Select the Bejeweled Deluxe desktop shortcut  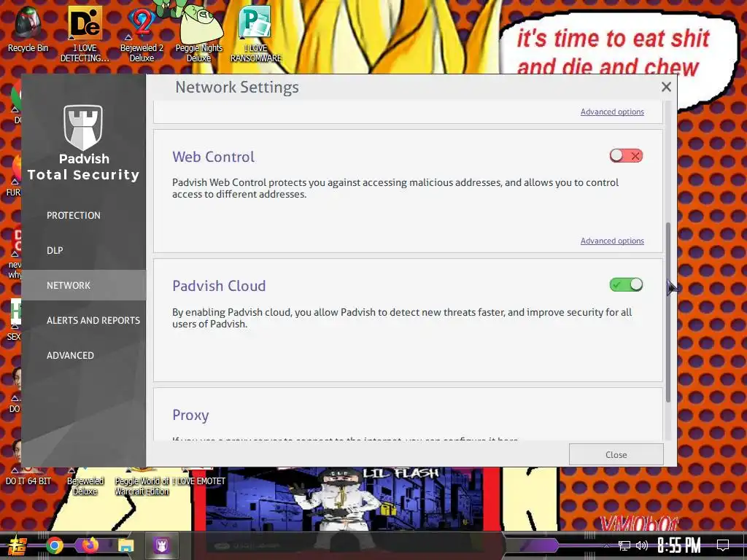coord(85,481)
